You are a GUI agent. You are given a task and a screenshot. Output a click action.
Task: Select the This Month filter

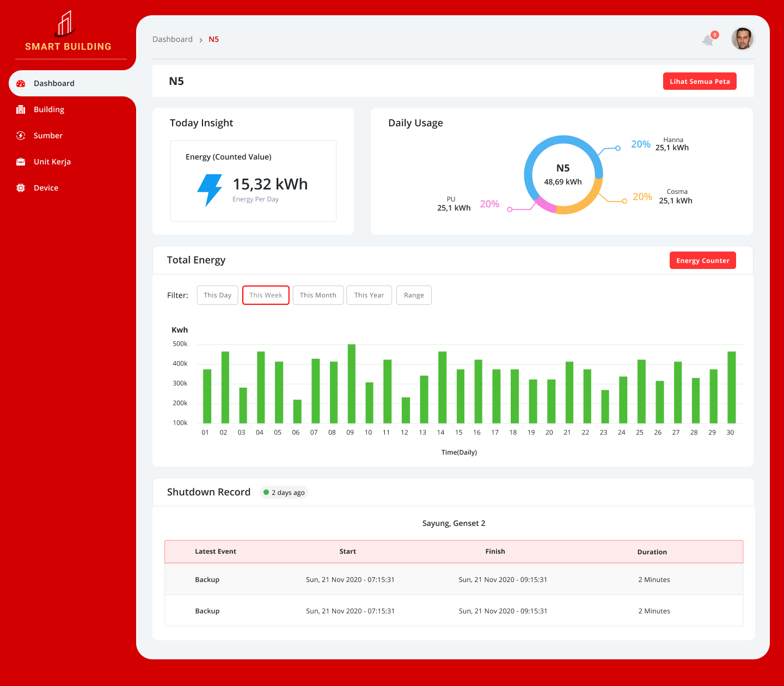pos(318,295)
